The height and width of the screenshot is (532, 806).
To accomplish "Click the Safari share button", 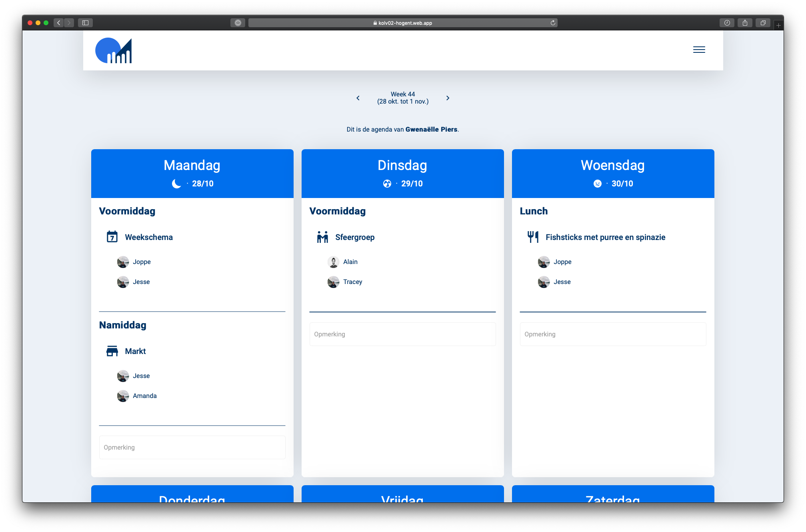I will click(745, 23).
